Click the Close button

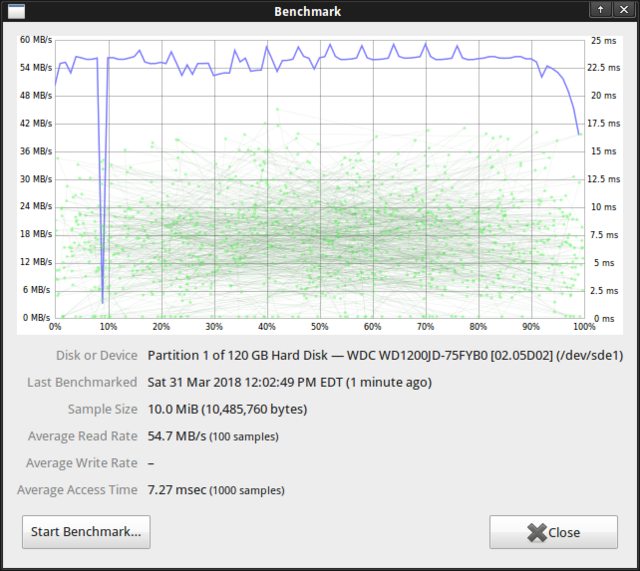click(553, 532)
